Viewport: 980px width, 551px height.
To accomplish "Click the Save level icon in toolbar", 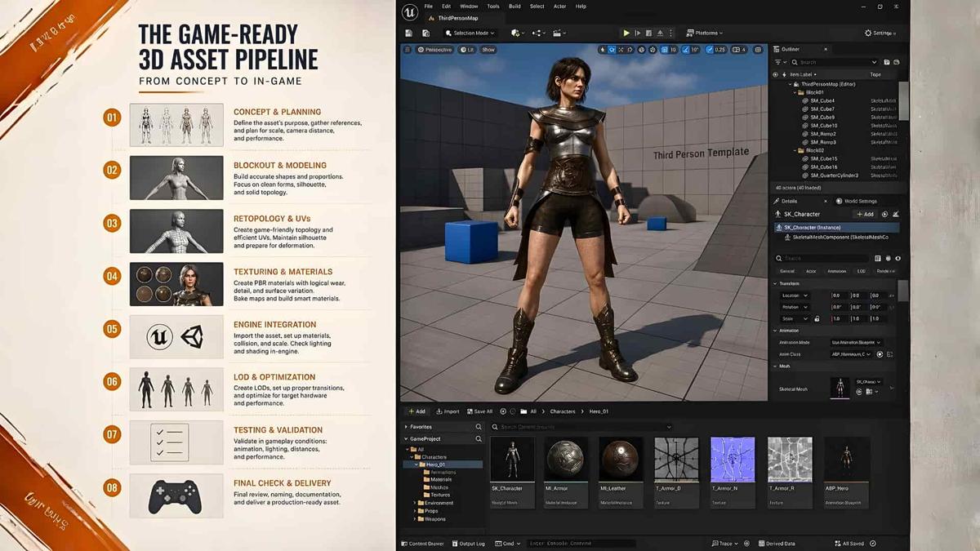I will [409, 33].
